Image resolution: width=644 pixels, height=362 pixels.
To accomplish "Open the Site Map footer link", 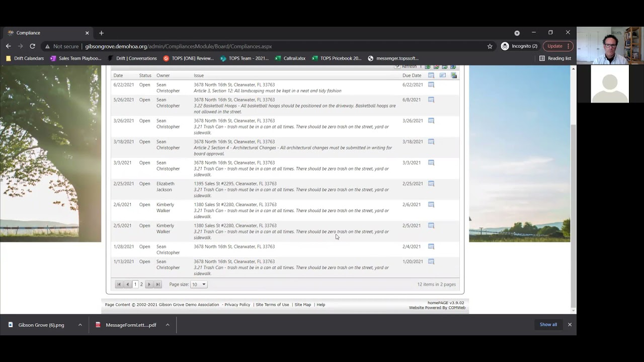I will point(303,305).
